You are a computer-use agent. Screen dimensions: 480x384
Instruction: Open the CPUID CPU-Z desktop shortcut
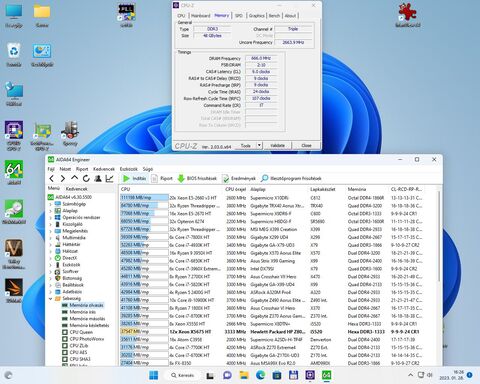coord(14,136)
